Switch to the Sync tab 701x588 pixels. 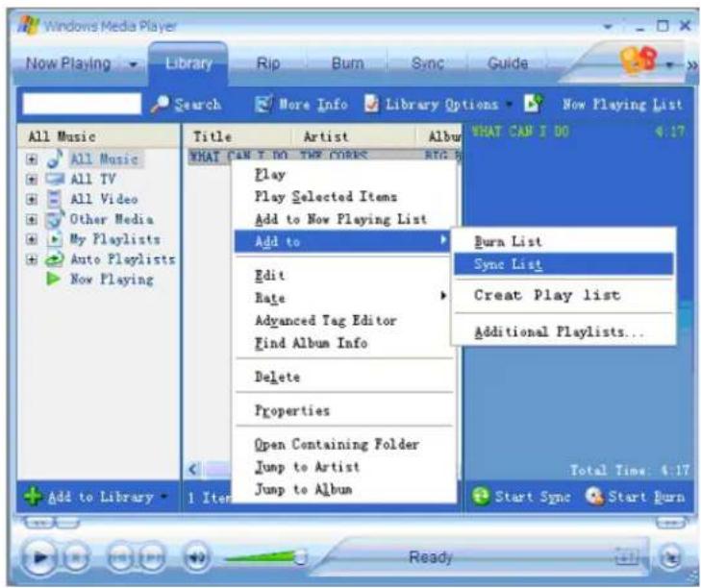(427, 63)
